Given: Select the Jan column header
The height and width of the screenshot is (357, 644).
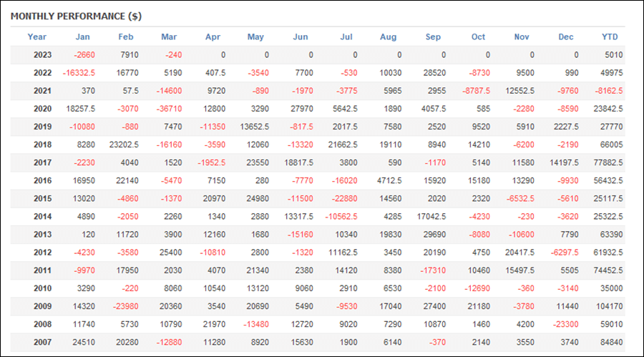Looking at the screenshot, I should click(x=82, y=37).
